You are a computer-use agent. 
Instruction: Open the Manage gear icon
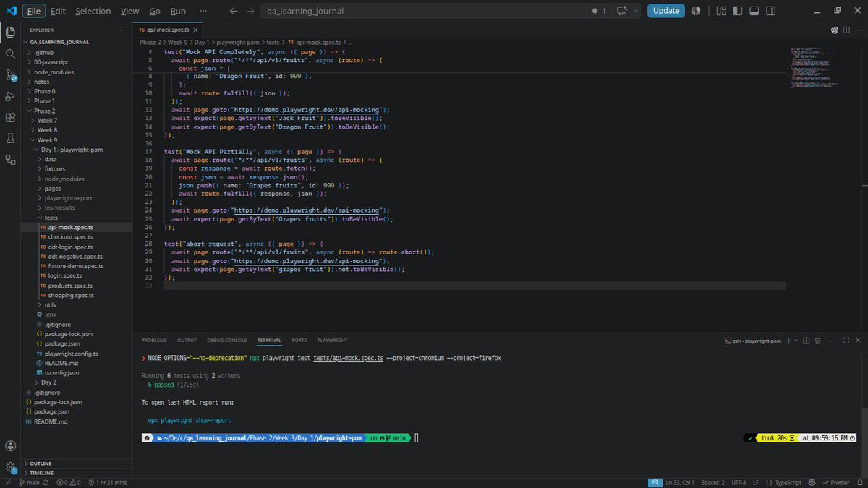click(x=10, y=467)
